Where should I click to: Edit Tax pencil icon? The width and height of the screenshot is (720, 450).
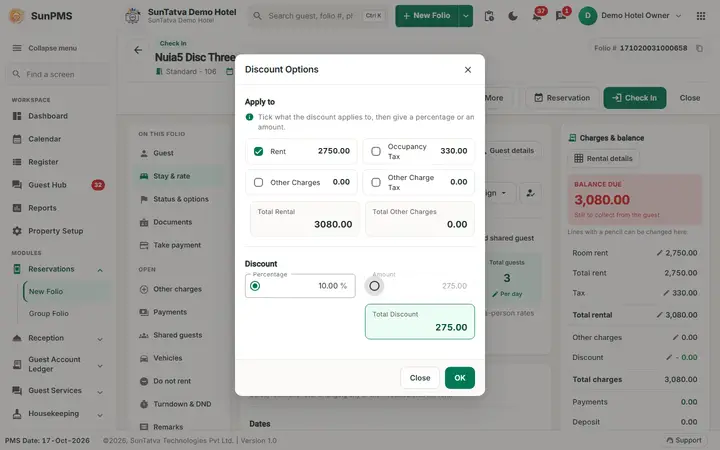click(x=666, y=292)
